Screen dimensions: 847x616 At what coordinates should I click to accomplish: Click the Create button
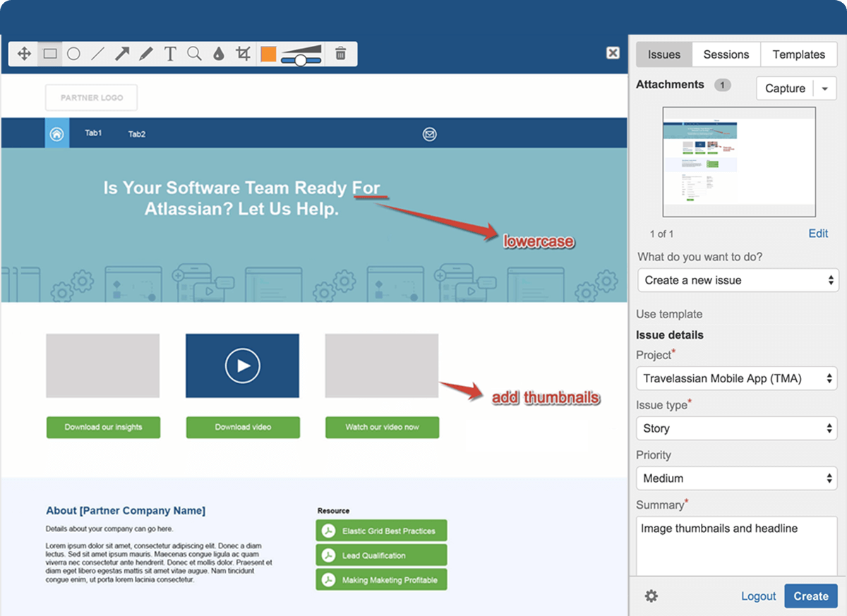(810, 596)
